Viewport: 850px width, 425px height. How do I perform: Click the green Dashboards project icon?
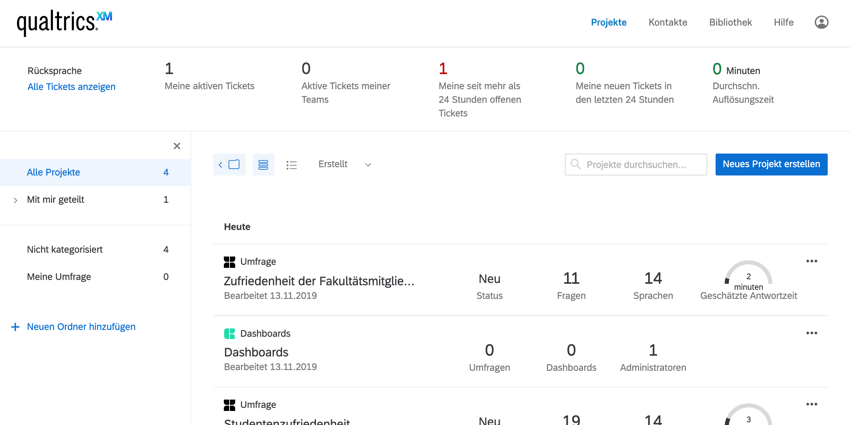click(x=229, y=333)
